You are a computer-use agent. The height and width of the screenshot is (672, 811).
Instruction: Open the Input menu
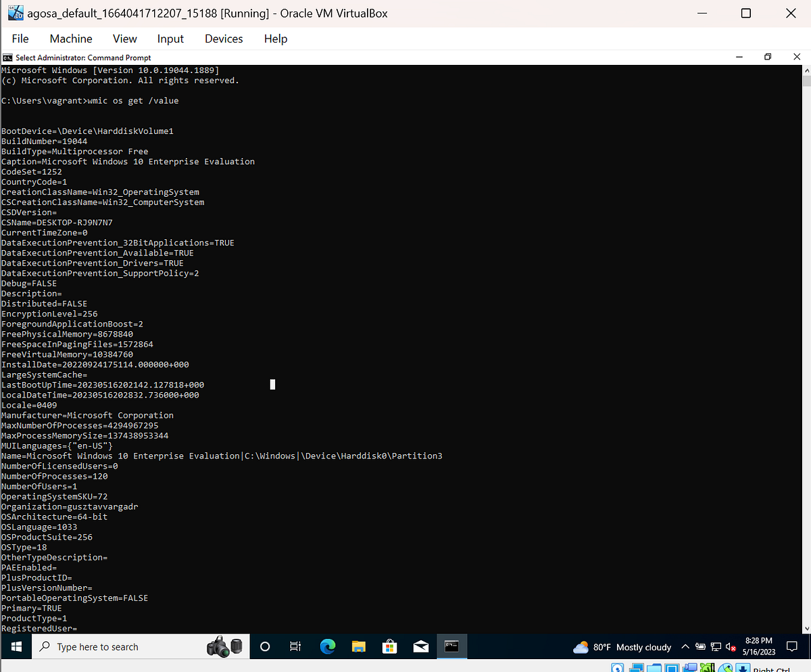pyautogui.click(x=170, y=39)
